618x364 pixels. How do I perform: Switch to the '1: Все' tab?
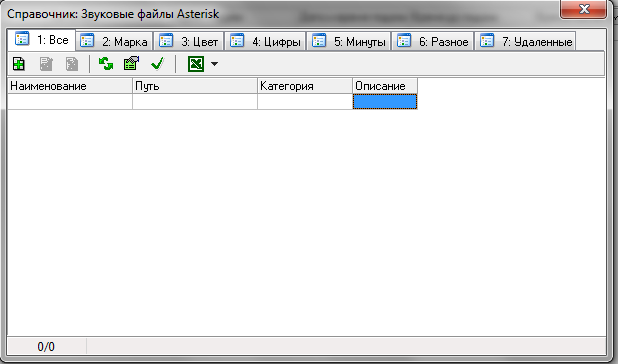(41, 40)
